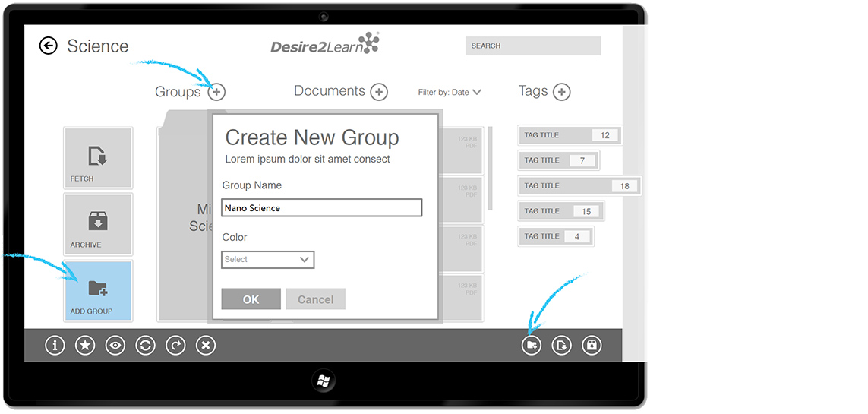Click the archive box icon in the bottom bar
The height and width of the screenshot is (414, 868).
pyautogui.click(x=592, y=346)
